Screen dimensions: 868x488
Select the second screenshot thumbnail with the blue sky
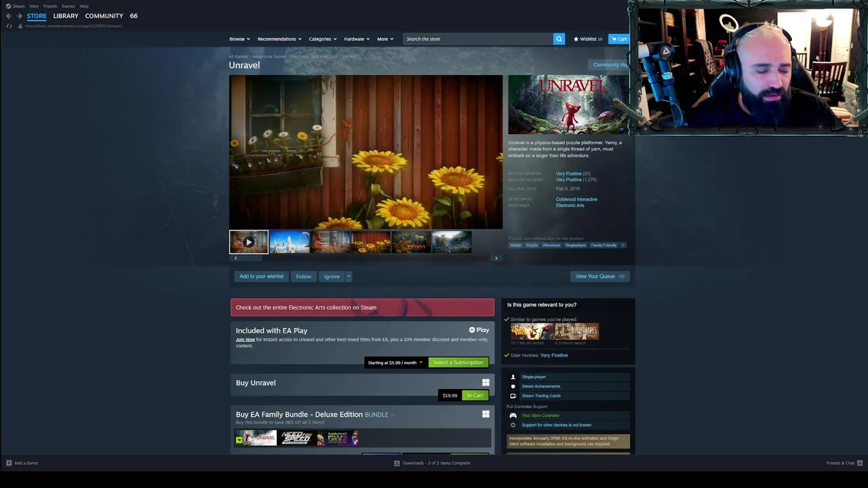tap(290, 242)
